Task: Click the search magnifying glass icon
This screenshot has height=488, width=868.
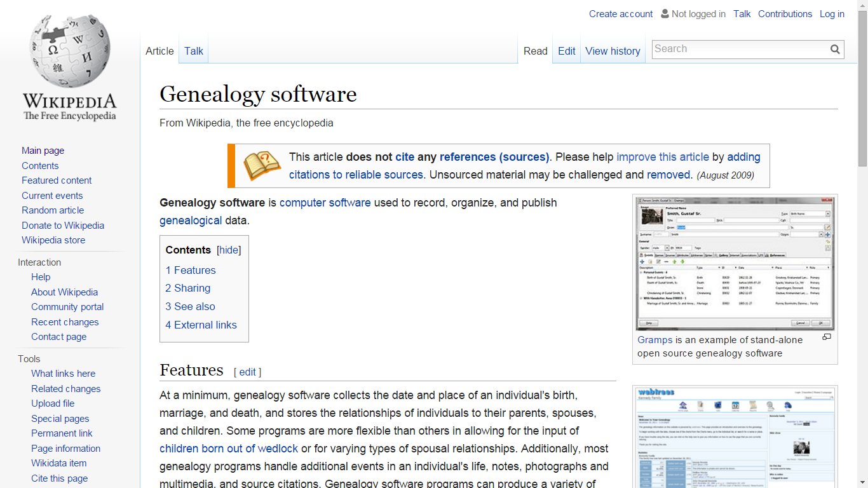Action: [x=835, y=49]
